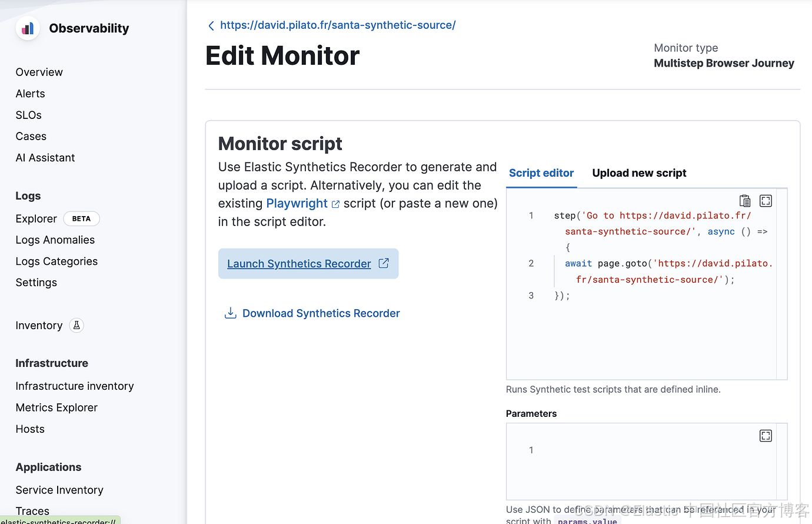Navigate to Cases
Screen dimensions: 812x524
point(31,137)
